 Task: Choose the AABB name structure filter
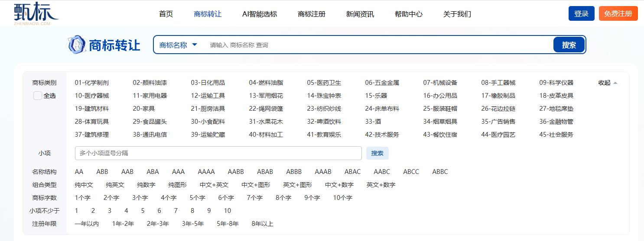point(236,172)
